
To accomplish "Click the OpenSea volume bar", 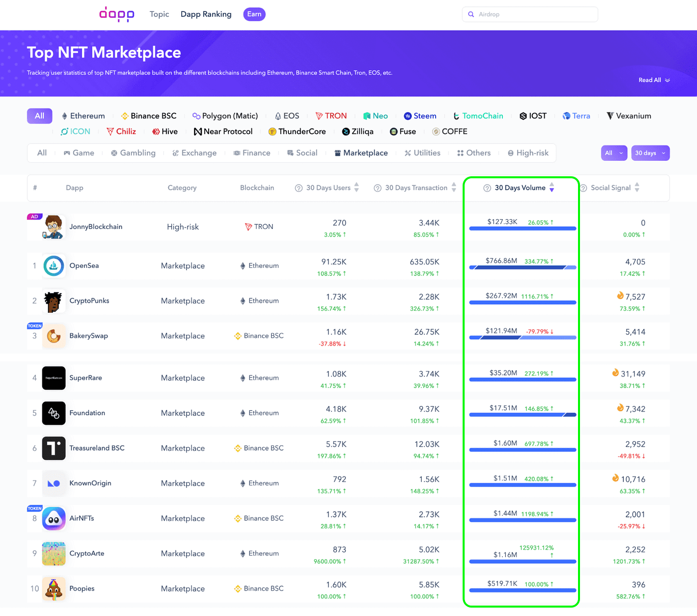I will click(523, 268).
